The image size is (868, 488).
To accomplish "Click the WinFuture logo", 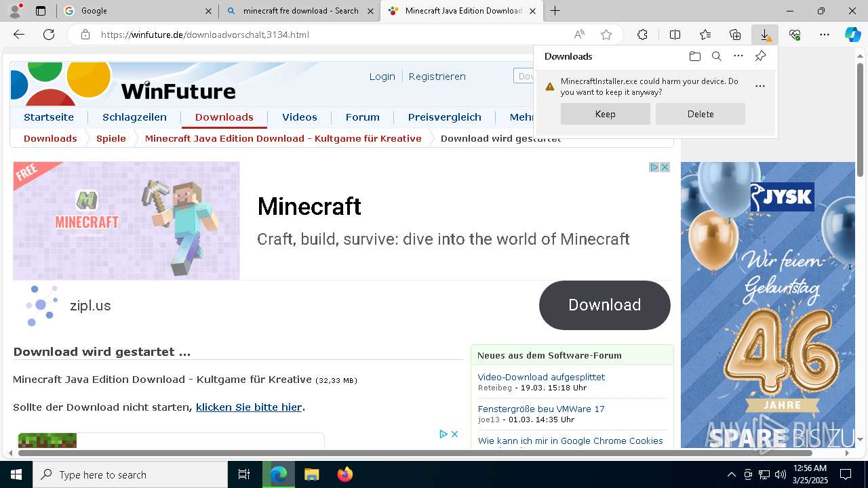I will 123,83.
